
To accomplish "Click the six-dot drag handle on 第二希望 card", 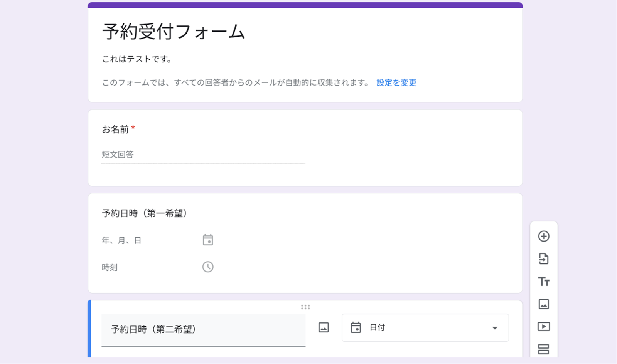I will pos(305,307).
